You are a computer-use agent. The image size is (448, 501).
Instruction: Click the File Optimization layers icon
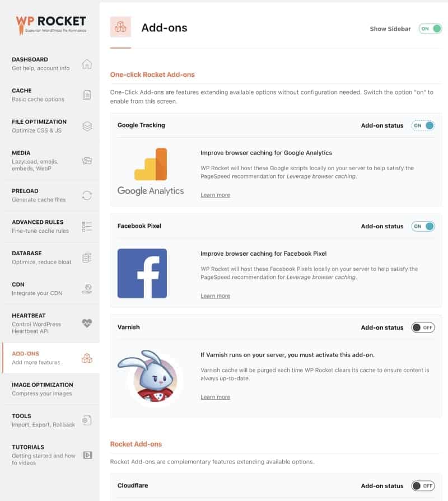point(87,126)
